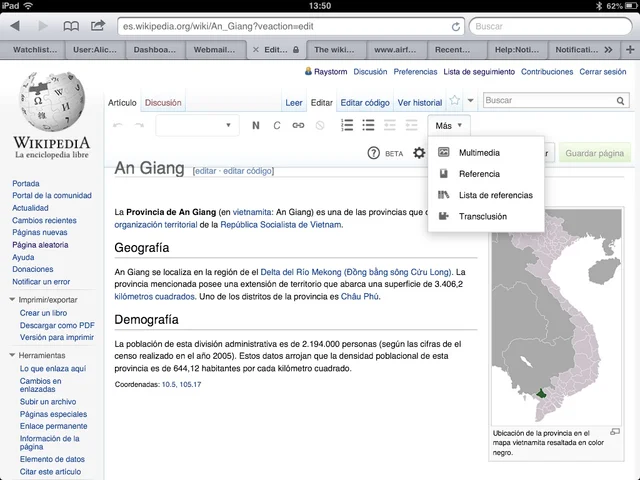Image resolution: width=640 pixels, height=480 pixels.
Task: Switch to the Webmail browser tab
Action: tap(214, 50)
